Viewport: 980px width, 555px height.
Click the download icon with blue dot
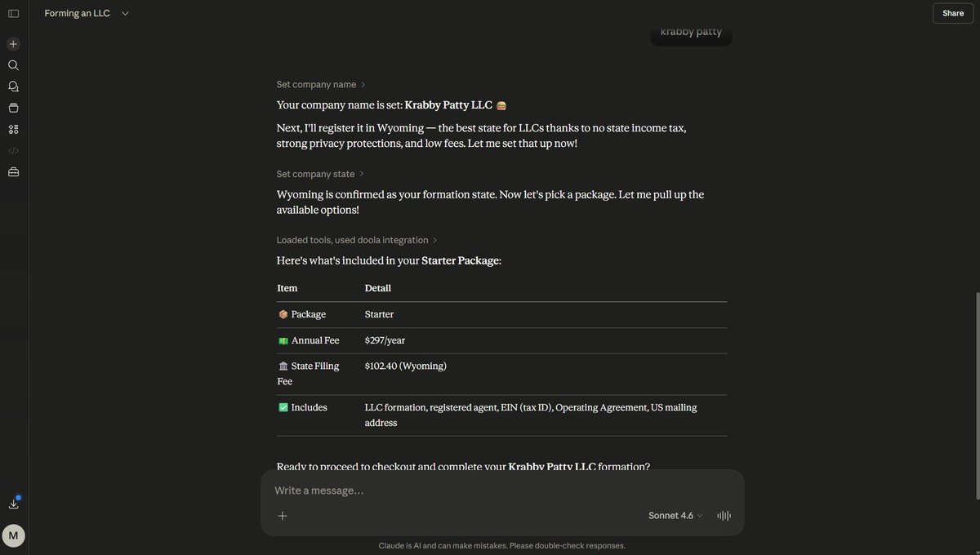(13, 504)
